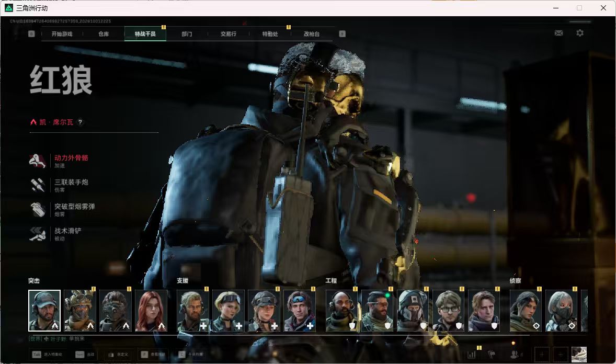616x364 pixels.
Task: Open the statistics bar chart icon
Action: (472, 355)
